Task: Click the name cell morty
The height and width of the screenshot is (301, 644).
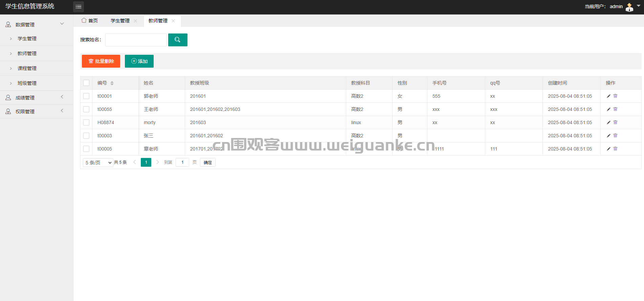Action: (150, 122)
